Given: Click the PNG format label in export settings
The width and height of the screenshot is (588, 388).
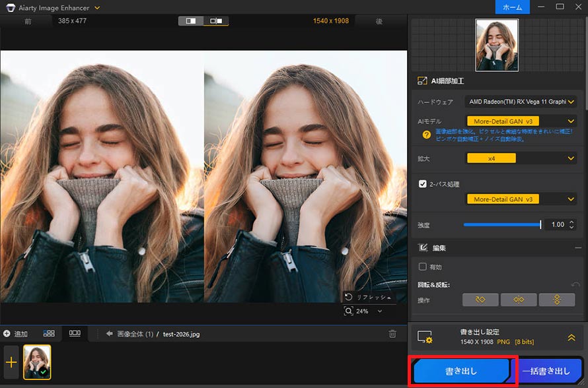Looking at the screenshot, I should tap(503, 342).
